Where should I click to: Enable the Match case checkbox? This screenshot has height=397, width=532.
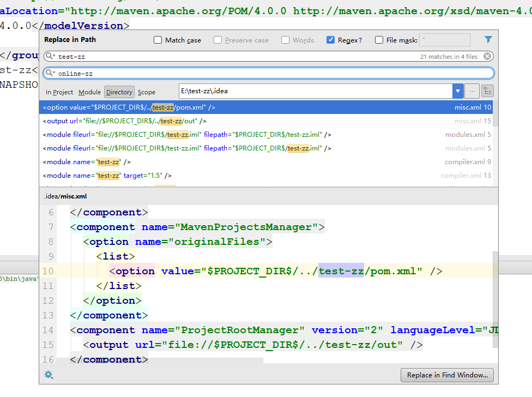pos(158,40)
